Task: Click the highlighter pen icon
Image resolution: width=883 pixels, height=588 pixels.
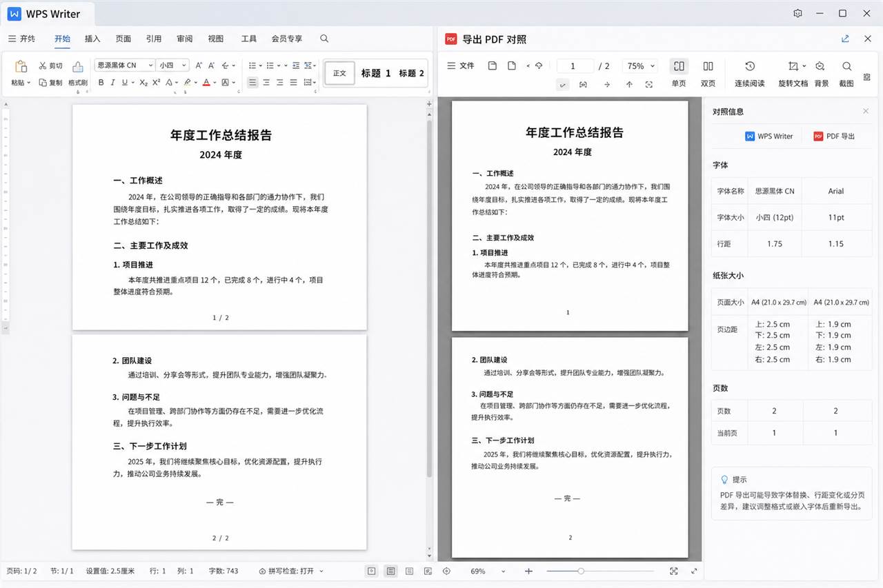Action: pyautogui.click(x=187, y=83)
